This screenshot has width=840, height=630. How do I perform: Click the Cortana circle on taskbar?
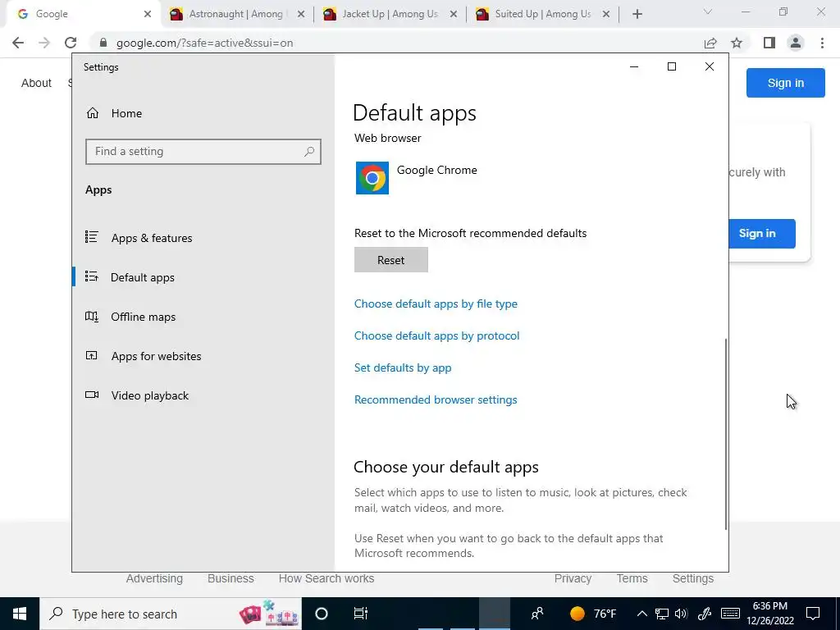pos(322,614)
